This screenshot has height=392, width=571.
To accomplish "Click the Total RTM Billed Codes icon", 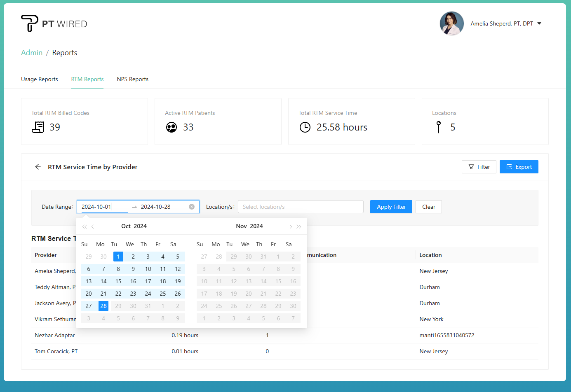I will pos(38,127).
